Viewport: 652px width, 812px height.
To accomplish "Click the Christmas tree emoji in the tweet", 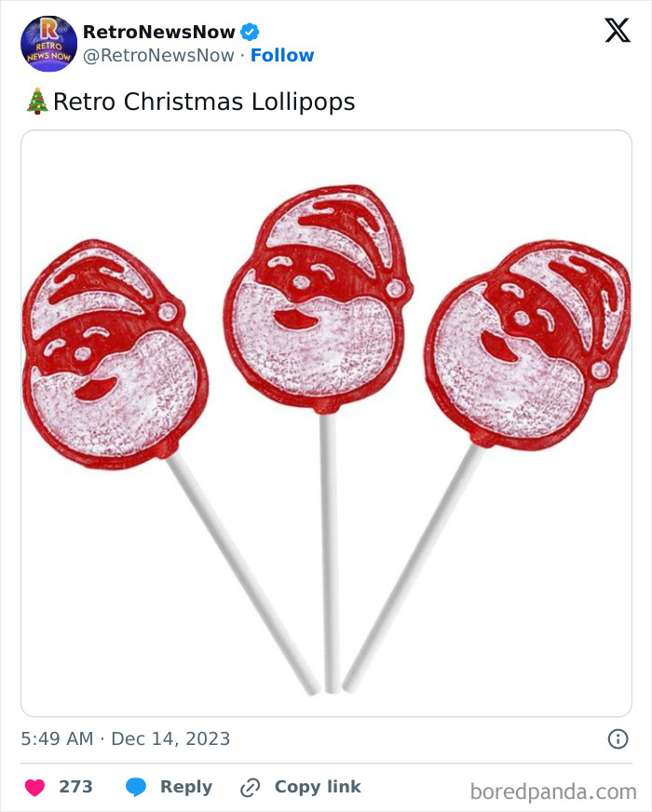I will (x=37, y=101).
